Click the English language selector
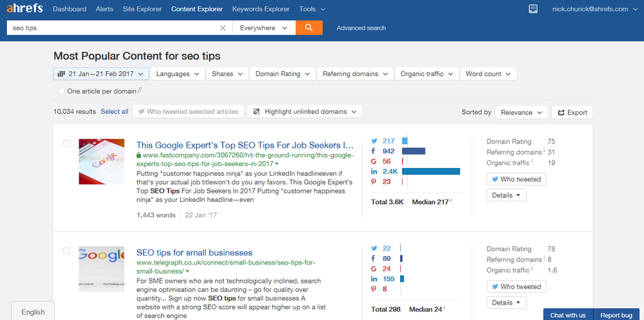 (x=33, y=312)
